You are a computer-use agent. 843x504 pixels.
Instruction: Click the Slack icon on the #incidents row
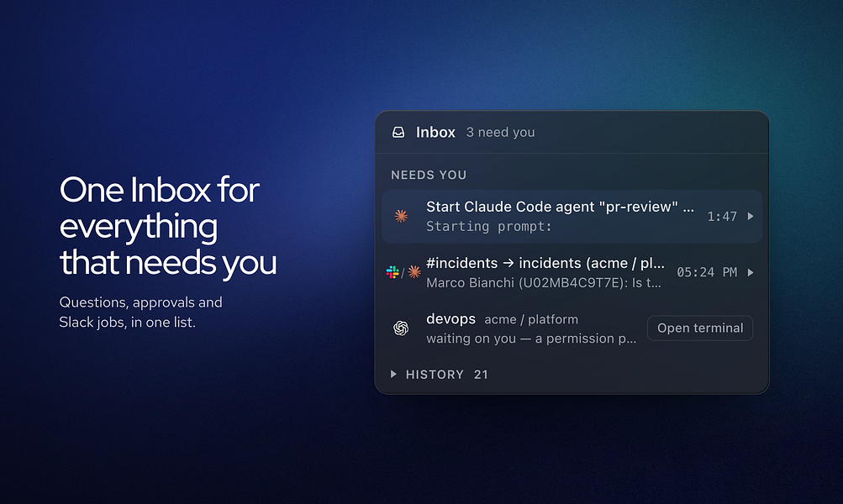tap(393, 272)
